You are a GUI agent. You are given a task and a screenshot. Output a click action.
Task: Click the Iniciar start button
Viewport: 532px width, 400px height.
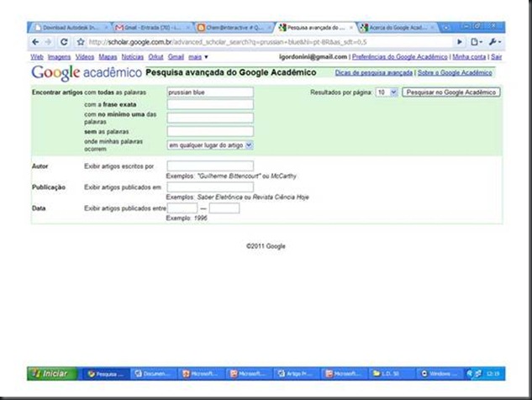pos(53,374)
